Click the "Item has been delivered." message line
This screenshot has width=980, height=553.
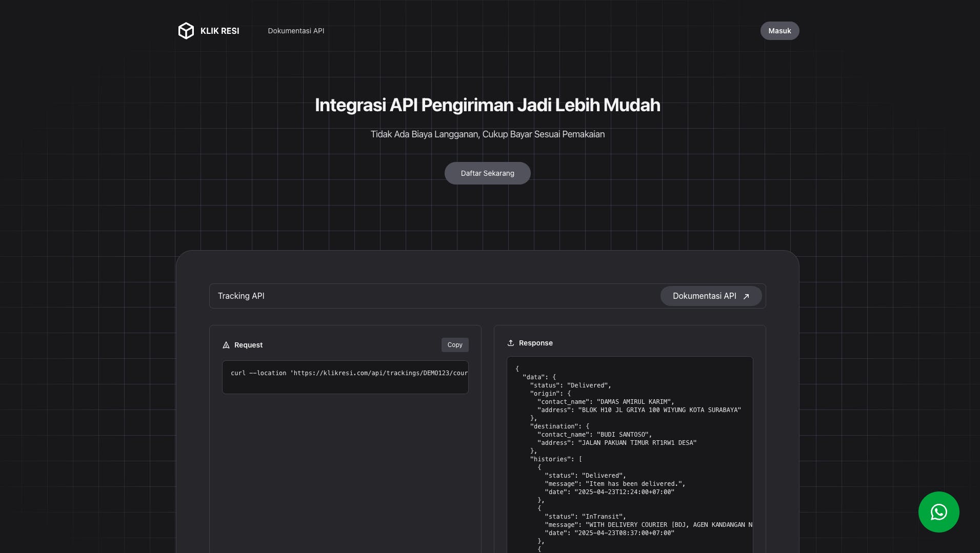615,484
